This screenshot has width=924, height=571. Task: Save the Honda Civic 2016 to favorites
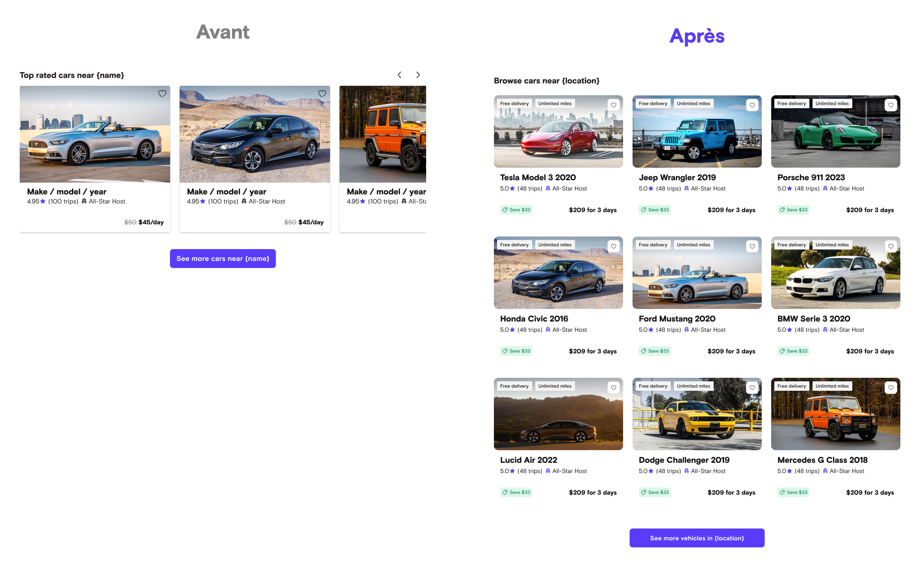[x=614, y=246]
